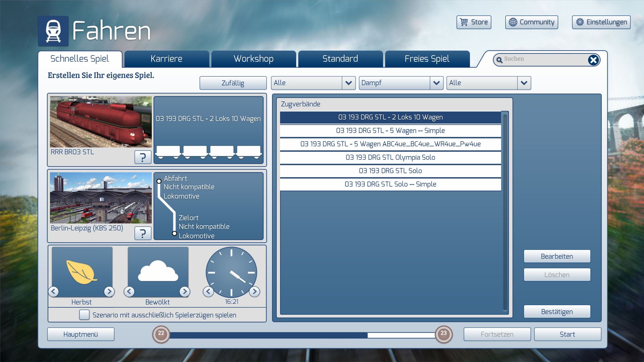644x362 pixels.
Task: Click the Zufällig button
Action: 233,83
